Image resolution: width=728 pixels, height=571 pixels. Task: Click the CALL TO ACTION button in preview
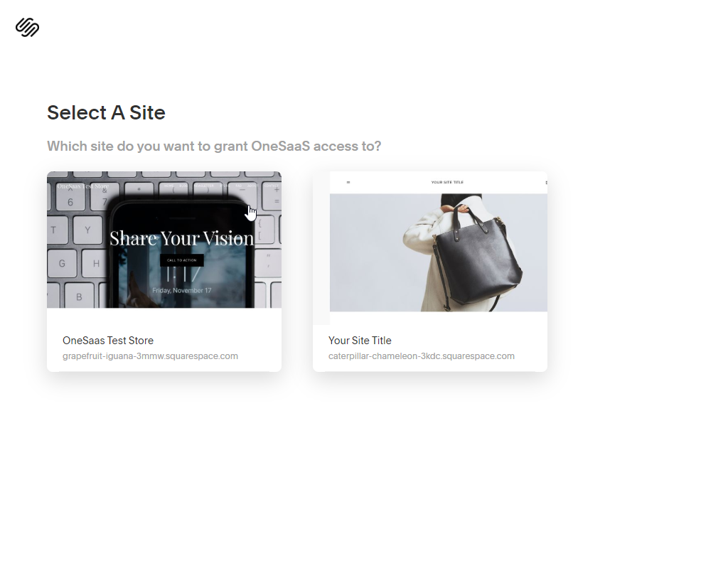coord(182,260)
